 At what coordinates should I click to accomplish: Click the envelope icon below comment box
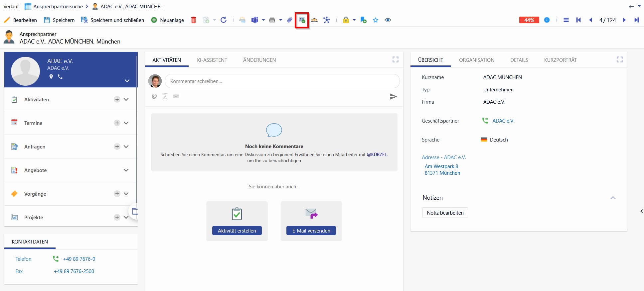[x=176, y=96]
